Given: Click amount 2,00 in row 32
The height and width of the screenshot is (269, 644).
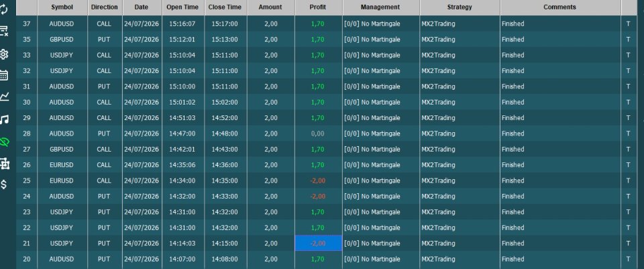Looking at the screenshot, I should click(x=270, y=70).
